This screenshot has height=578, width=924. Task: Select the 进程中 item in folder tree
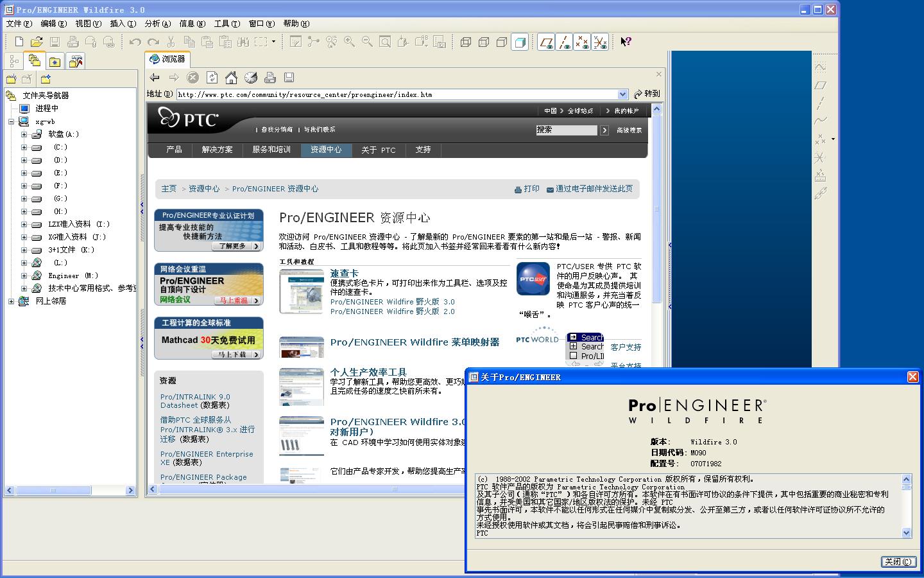[47, 109]
